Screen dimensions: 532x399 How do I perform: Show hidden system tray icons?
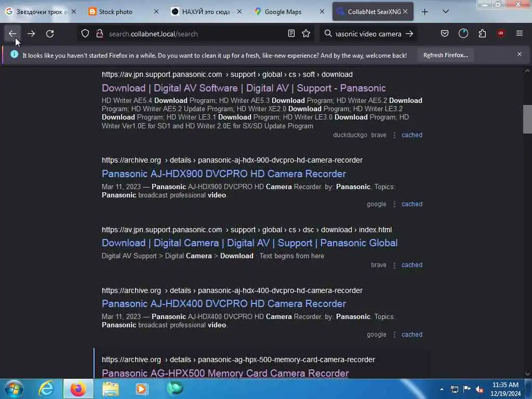pos(442,389)
